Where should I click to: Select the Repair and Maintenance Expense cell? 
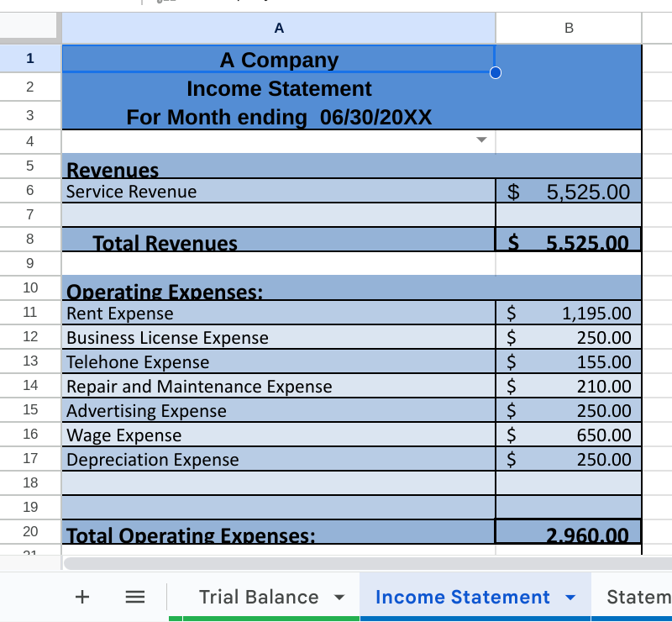(x=279, y=386)
